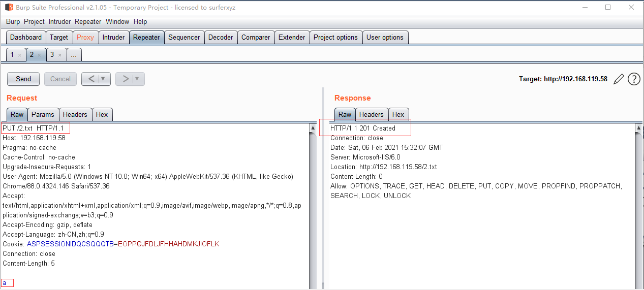Image resolution: width=644 pixels, height=290 pixels.
Task: Click the ASPSESSIONIDQCSQQQTB cookie line
Action: tap(111, 244)
